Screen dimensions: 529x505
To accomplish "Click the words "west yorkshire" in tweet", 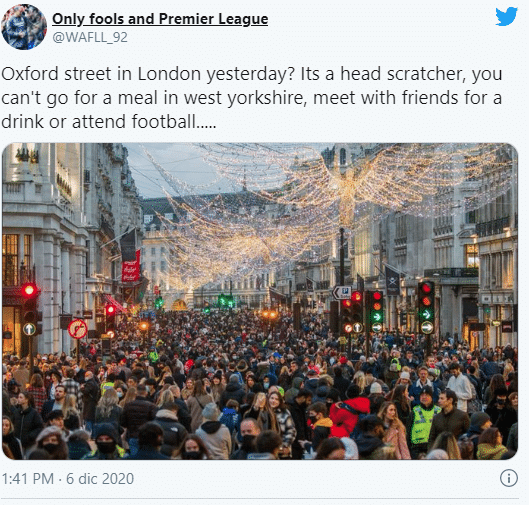I will pos(245,98).
